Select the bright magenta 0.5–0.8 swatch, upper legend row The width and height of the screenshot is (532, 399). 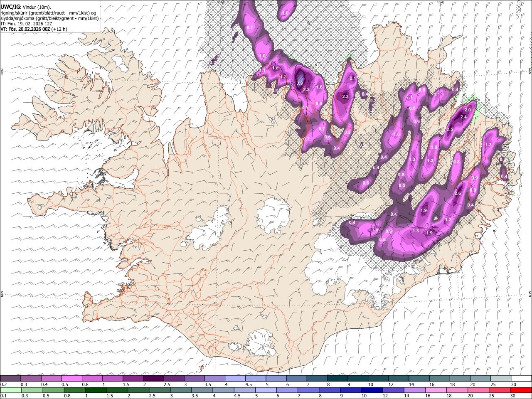71,379
